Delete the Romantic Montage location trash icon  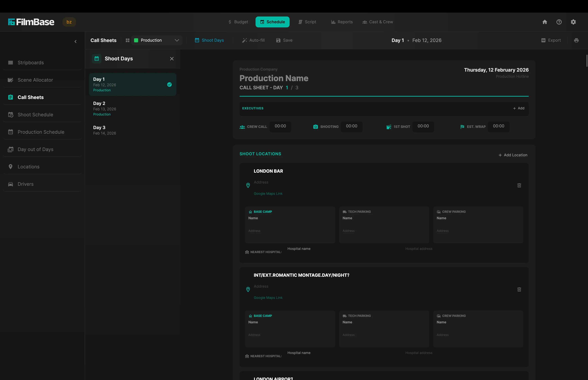(519, 290)
